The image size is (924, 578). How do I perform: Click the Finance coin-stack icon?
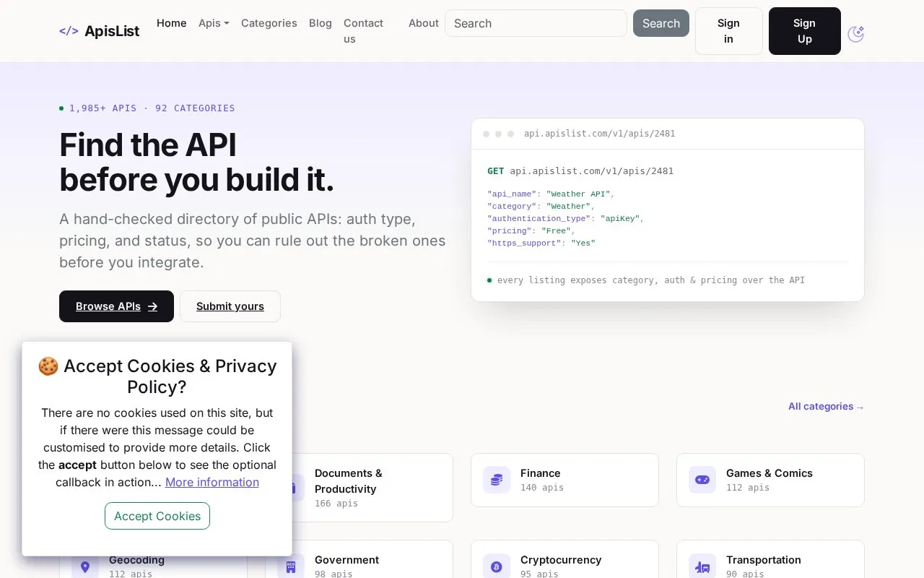497,480
